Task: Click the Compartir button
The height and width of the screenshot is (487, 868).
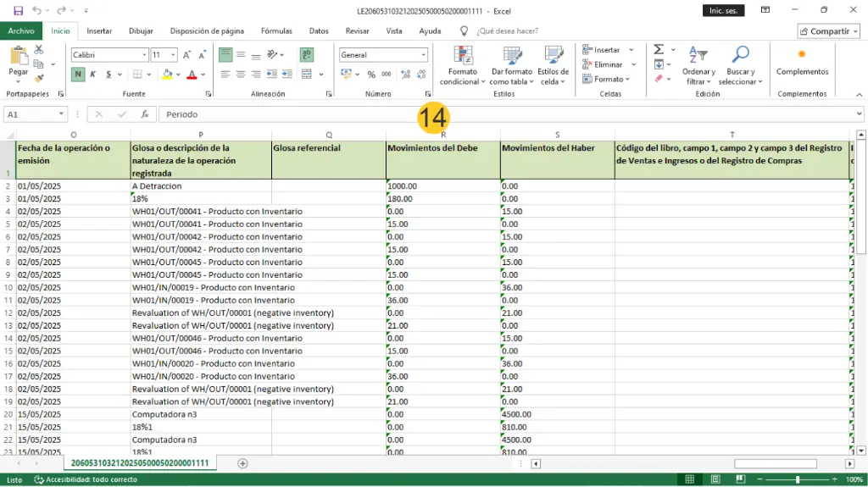Action: [828, 31]
